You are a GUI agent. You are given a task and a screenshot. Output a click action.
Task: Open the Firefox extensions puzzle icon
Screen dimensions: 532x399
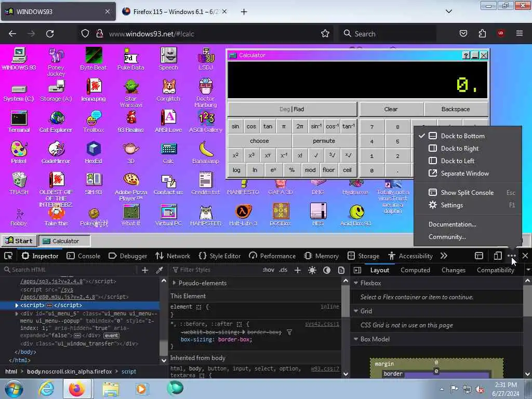(482, 34)
